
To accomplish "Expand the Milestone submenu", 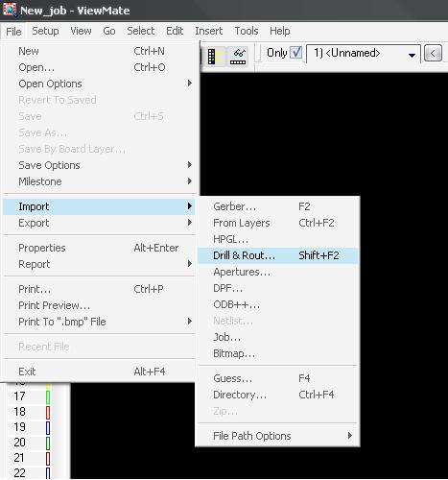I will click(x=100, y=181).
